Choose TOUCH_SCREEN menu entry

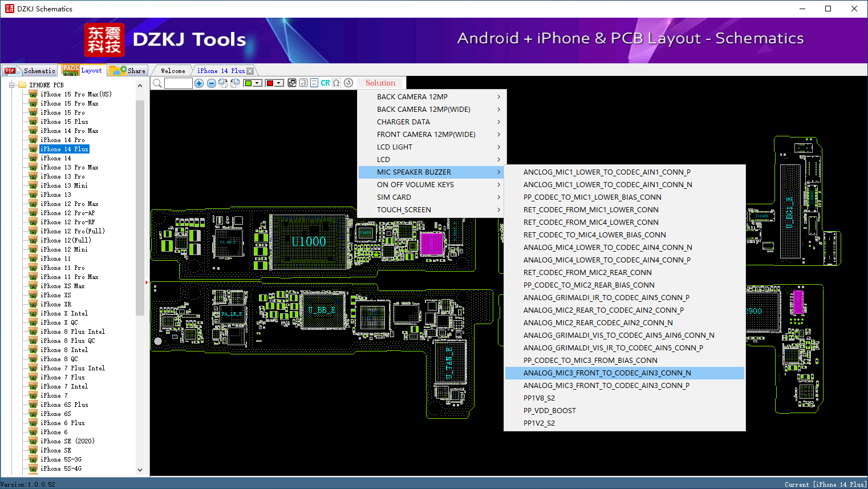pos(404,210)
